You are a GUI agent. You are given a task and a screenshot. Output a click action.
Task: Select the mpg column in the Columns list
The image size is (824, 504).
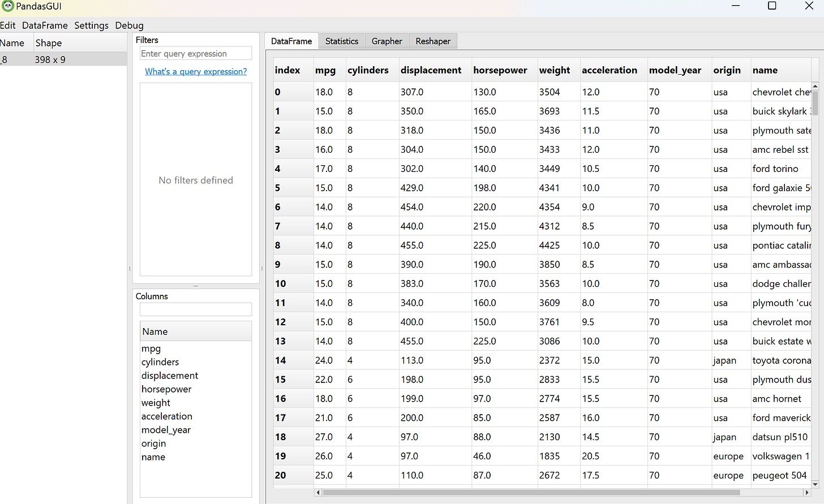(x=151, y=348)
